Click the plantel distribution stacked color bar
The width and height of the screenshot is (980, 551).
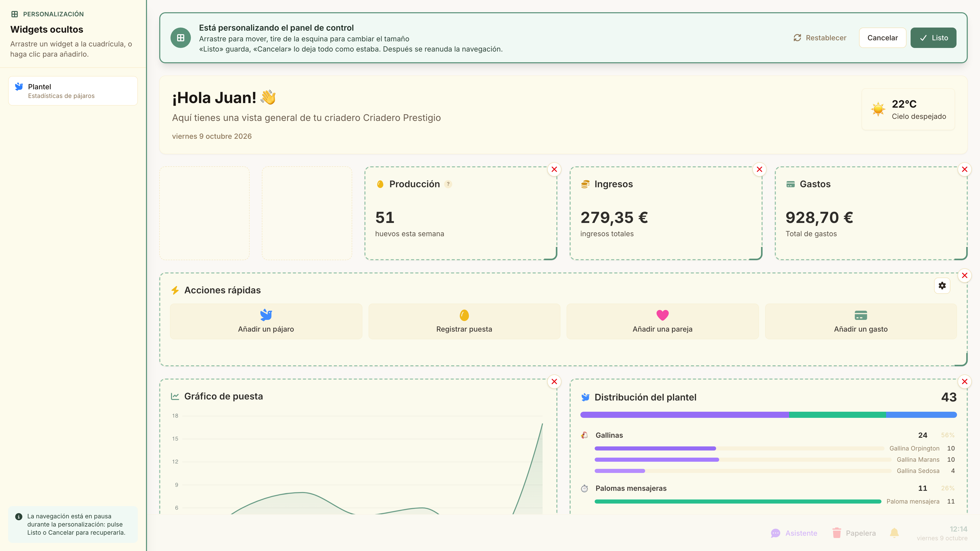768,415
